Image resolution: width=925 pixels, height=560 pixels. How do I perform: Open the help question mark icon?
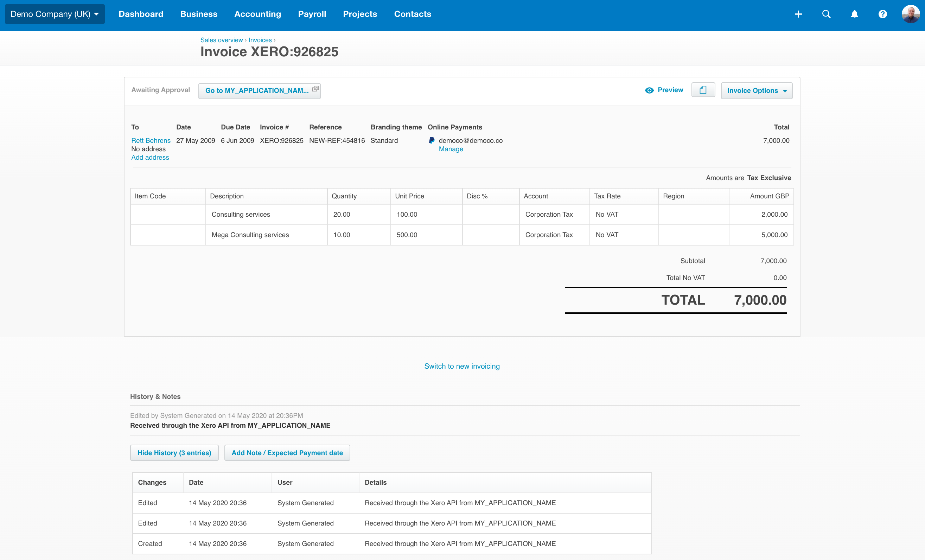[x=882, y=14]
